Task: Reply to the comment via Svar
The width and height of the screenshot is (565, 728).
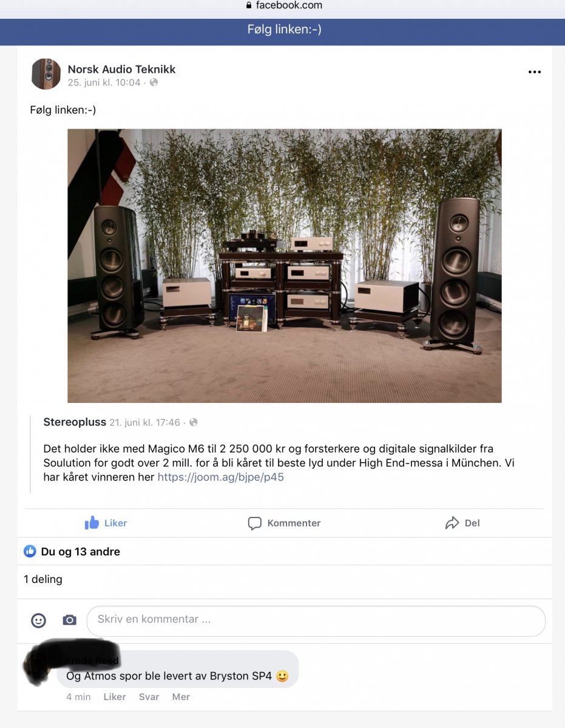Action: pos(149,696)
